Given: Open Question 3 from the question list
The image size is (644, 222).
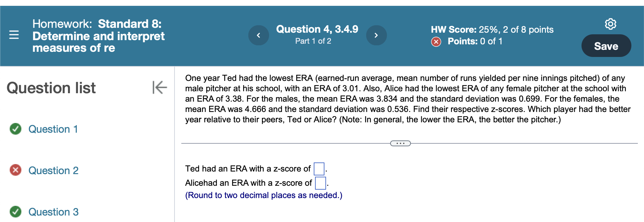Looking at the screenshot, I should click(54, 212).
